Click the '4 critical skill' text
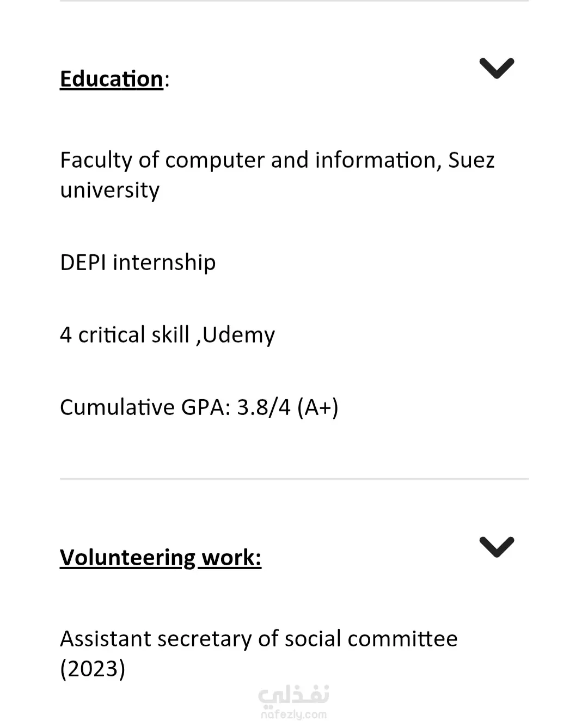This screenshot has height=721, width=588. (125, 335)
